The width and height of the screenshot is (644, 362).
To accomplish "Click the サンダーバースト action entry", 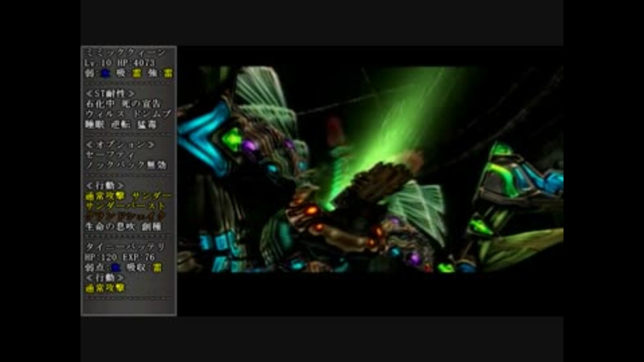I will click(x=125, y=206).
